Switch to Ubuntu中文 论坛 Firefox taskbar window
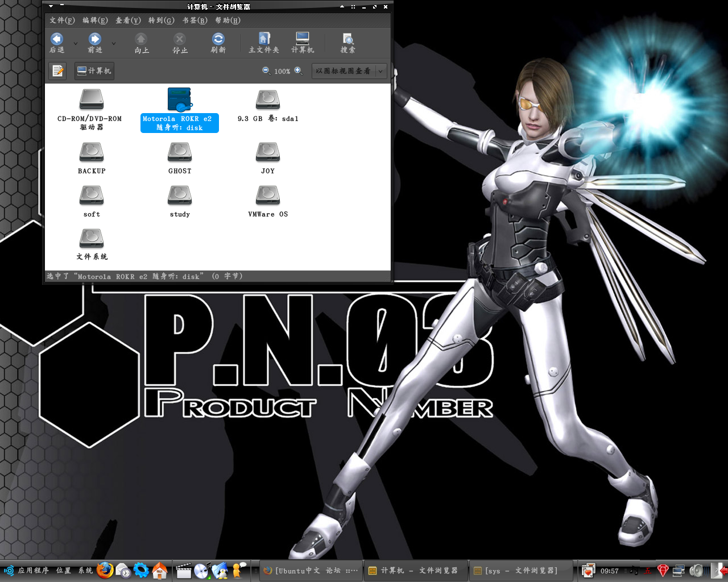Image resolution: width=728 pixels, height=582 pixels. [x=311, y=571]
